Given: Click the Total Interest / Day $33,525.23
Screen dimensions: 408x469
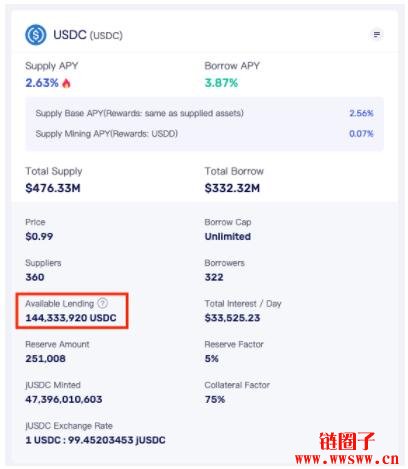Looking at the screenshot, I should 232,318.
